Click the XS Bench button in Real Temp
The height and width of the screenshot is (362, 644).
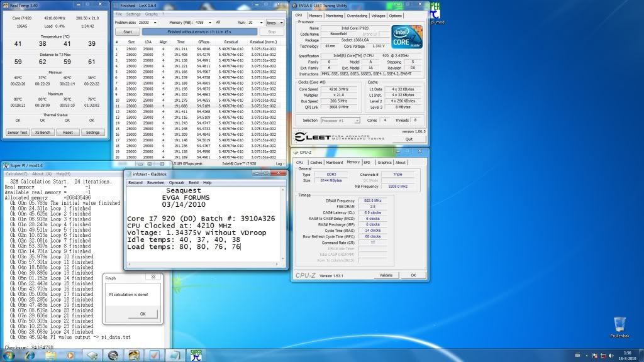click(x=42, y=133)
